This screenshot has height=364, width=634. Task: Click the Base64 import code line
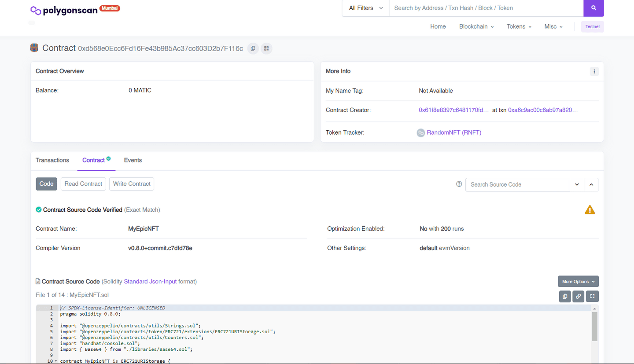(126, 349)
